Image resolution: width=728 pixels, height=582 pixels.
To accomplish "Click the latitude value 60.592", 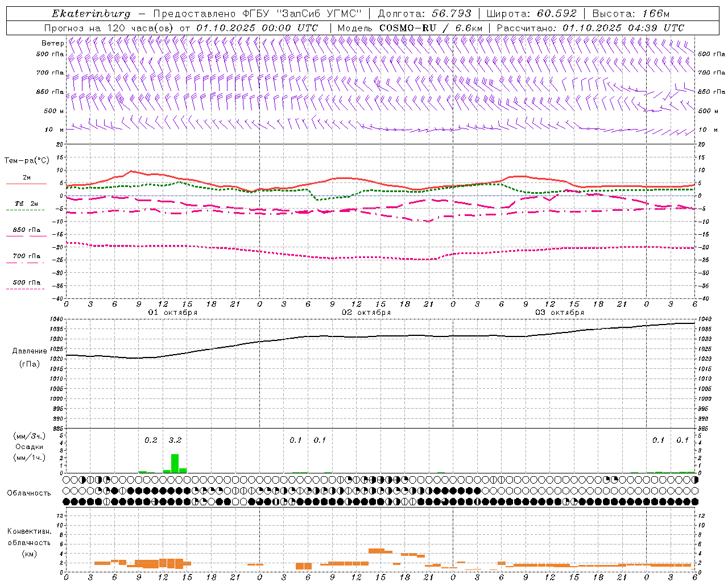I will [556, 14].
